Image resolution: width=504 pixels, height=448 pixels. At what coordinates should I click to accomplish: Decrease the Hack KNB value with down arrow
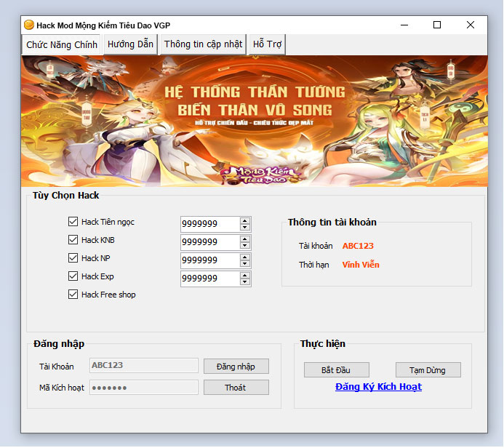[245, 246]
